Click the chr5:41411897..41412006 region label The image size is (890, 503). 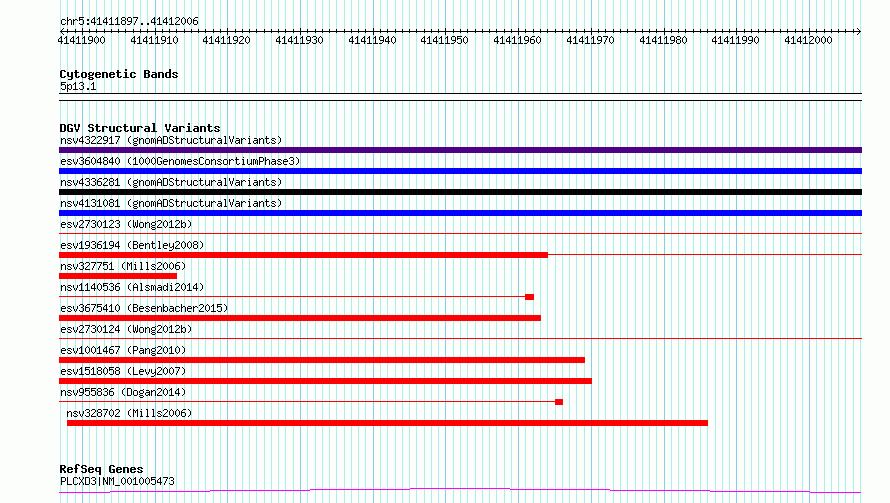click(129, 22)
